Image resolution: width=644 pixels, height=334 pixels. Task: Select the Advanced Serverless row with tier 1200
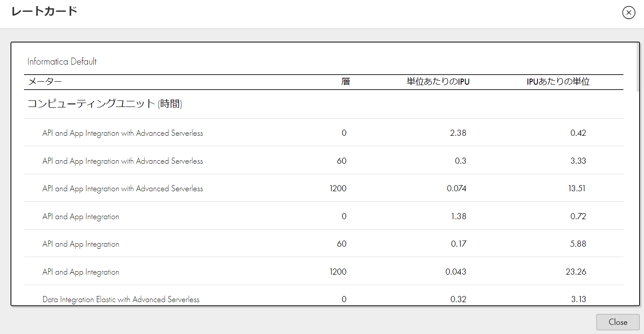(324, 188)
